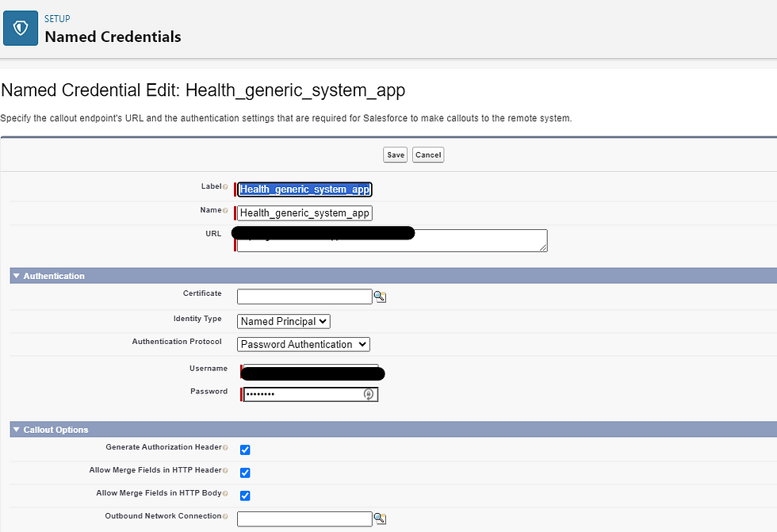Click the Allow Merge Fields in HTTP Body help icon
This screenshot has width=777, height=532.
point(225,493)
